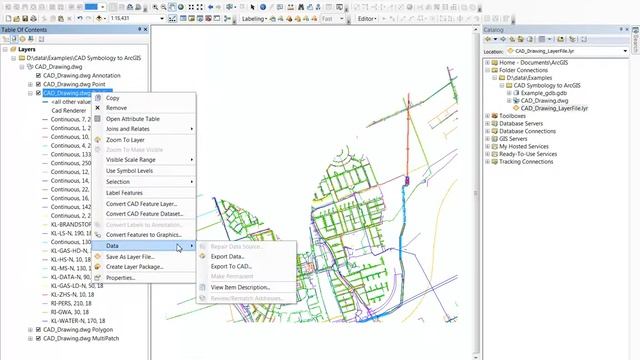Expand GIS Servers in Catalog
The width and height of the screenshot is (640, 360).
[x=487, y=139]
